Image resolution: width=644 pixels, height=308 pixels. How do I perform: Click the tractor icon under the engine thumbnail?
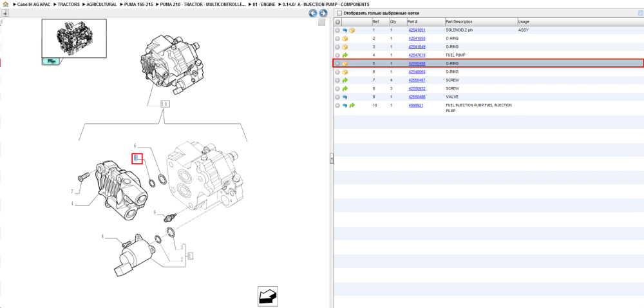(52, 61)
